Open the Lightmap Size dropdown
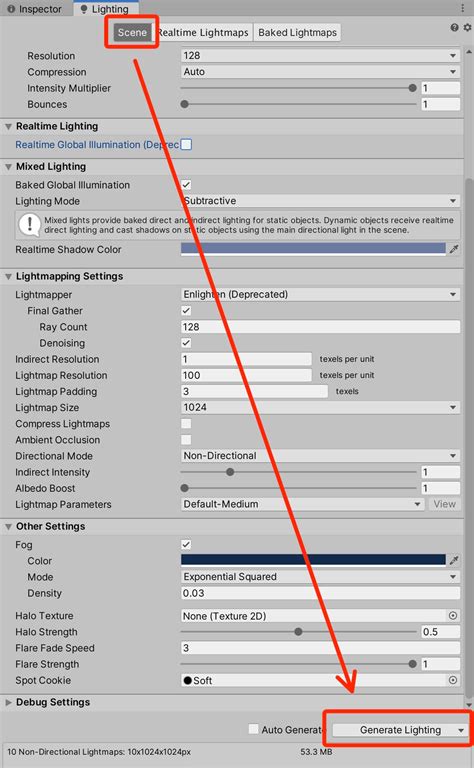474x768 pixels. [x=320, y=408]
